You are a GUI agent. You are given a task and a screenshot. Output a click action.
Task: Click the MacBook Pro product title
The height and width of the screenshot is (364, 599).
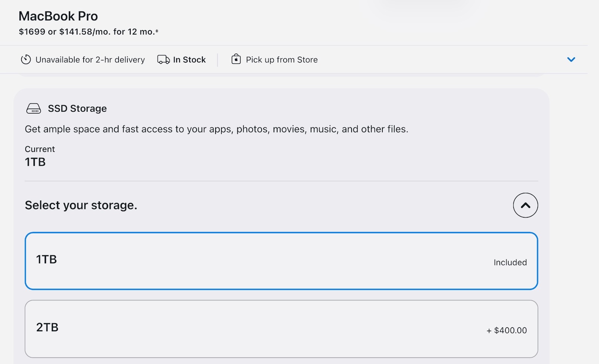58,16
